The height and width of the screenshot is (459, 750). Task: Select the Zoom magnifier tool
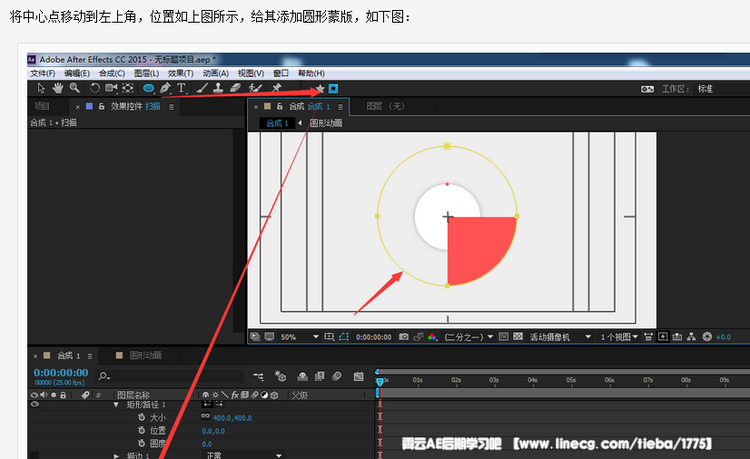[74, 88]
